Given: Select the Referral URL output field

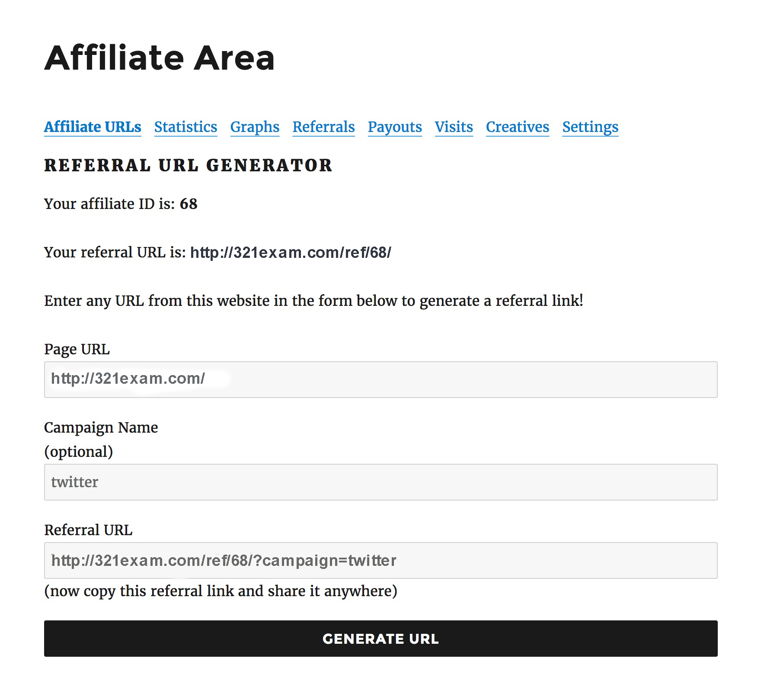Looking at the screenshot, I should tap(380, 560).
